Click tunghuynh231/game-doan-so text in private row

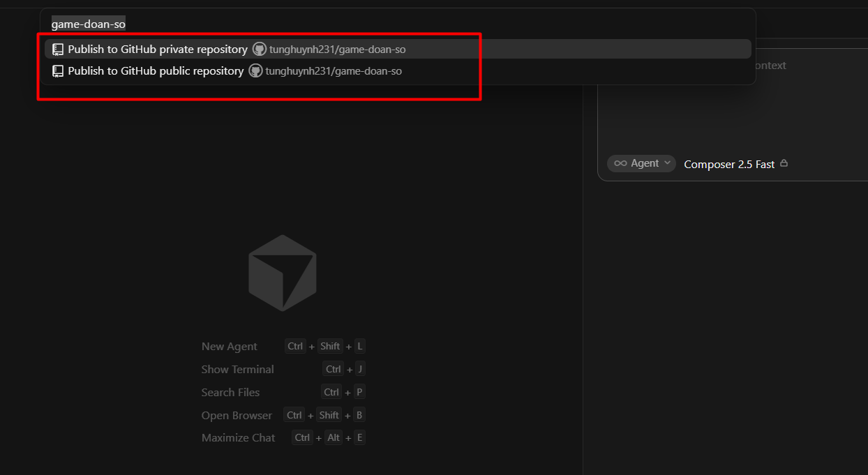338,50
